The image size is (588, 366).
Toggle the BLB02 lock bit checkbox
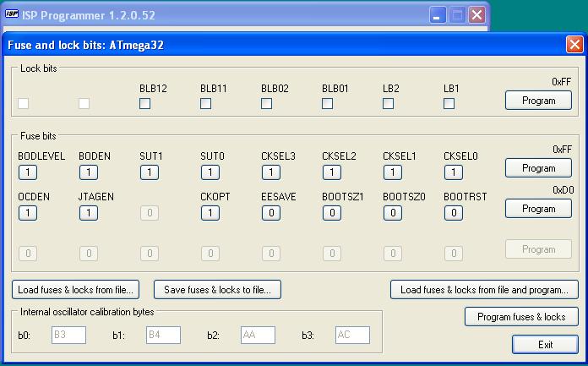tap(266, 103)
